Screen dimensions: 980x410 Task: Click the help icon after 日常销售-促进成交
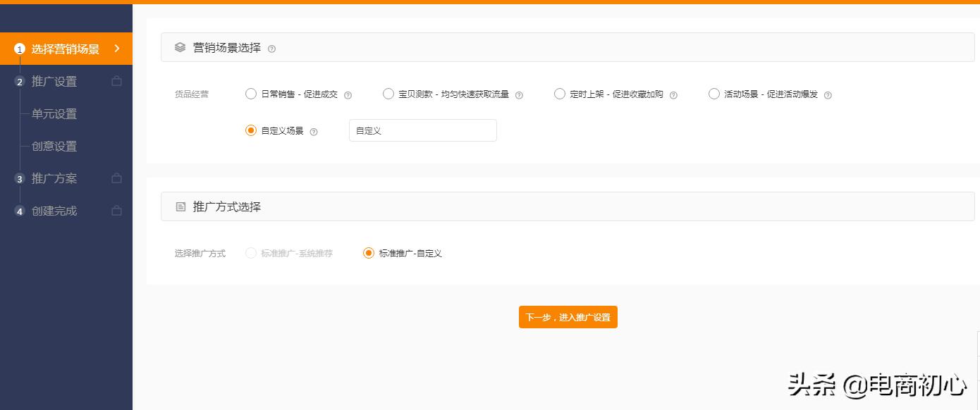click(346, 94)
